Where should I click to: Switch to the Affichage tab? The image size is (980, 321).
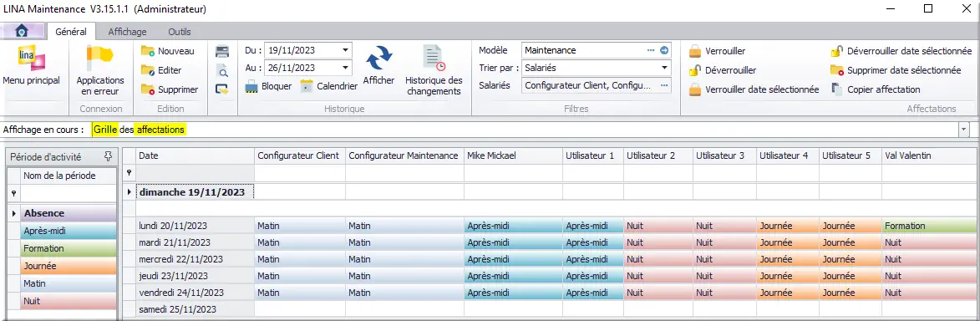point(127,31)
